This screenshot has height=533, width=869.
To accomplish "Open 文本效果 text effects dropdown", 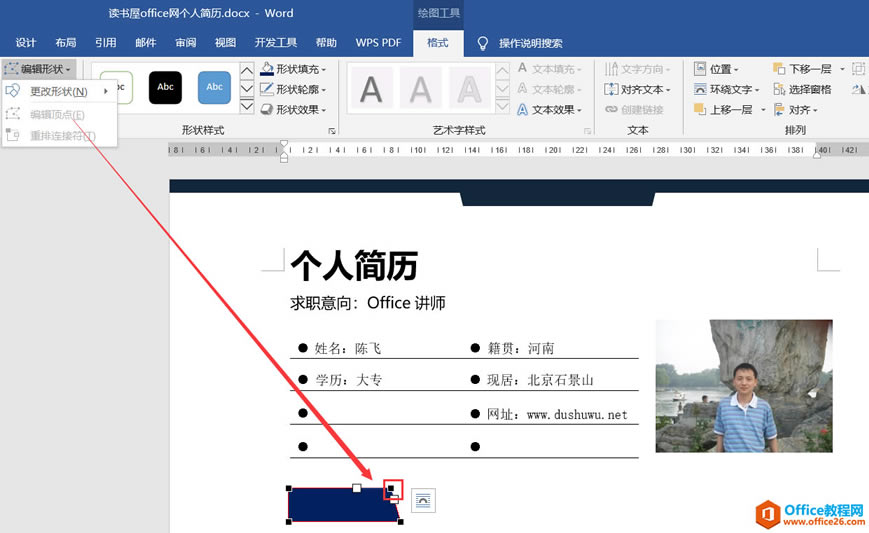I will point(550,110).
